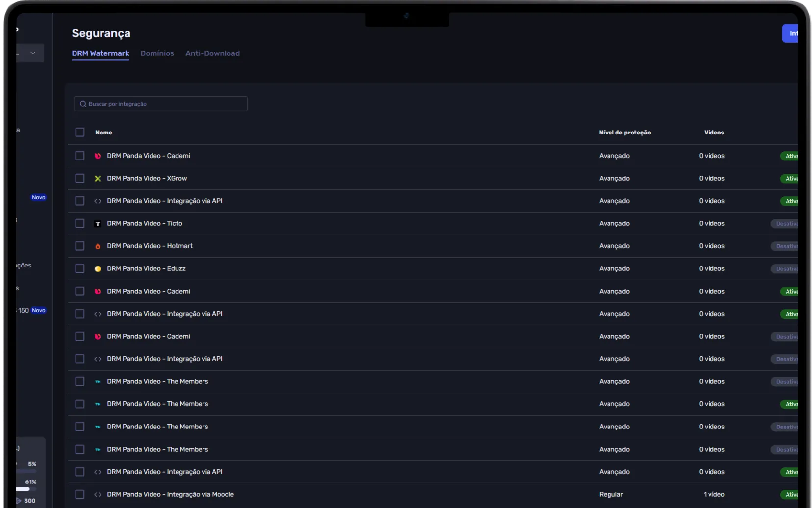812x508 pixels.
Task: Open the DRM Watermark tab
Action: 101,53
